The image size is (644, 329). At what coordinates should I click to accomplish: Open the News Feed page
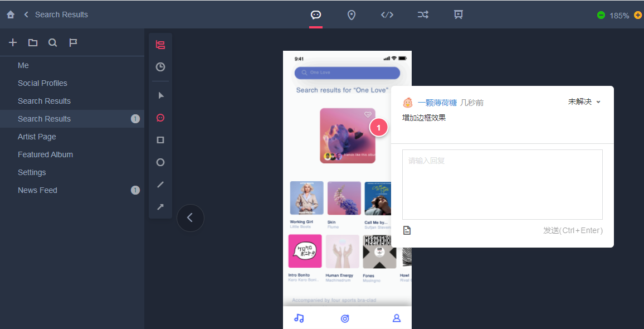click(x=72, y=190)
